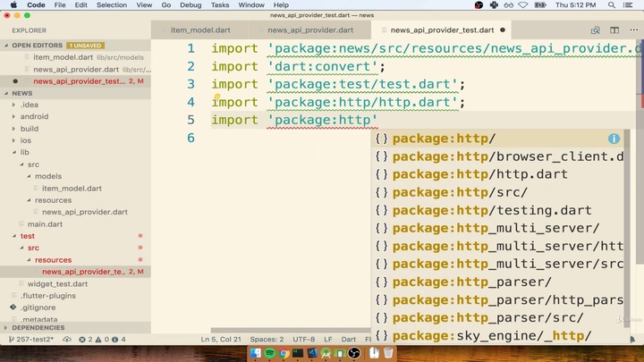
Task: Click the Ln 5, Col 21 cursor position
Action: tap(220, 340)
